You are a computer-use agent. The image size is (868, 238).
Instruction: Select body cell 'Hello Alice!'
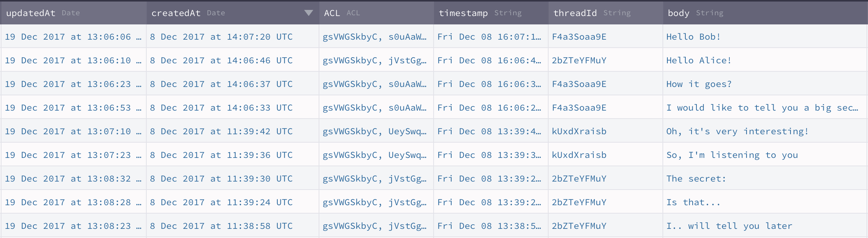point(765,60)
